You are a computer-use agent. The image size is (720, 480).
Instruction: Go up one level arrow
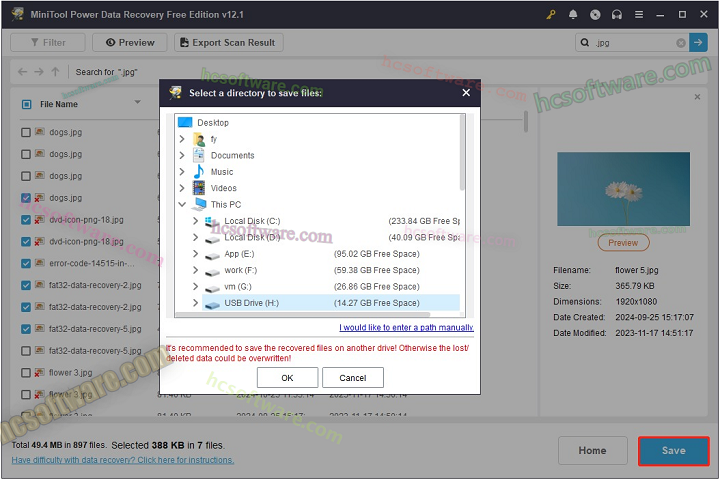pos(56,72)
